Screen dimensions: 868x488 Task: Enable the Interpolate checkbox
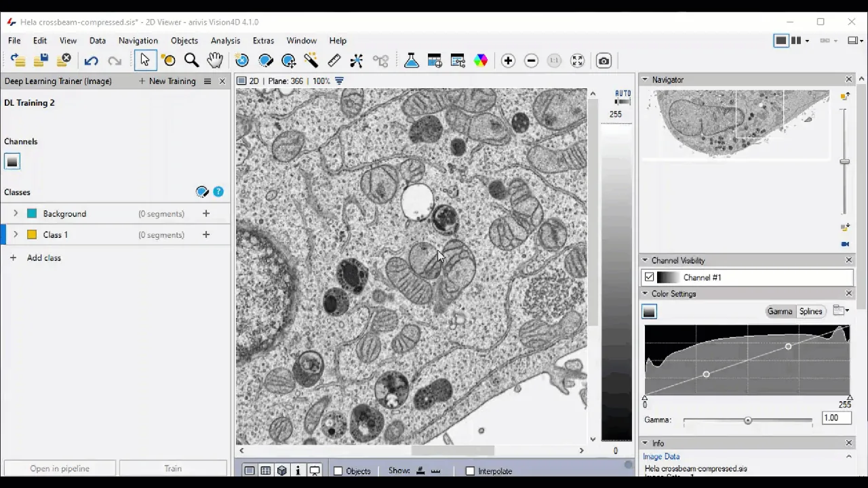coord(470,471)
